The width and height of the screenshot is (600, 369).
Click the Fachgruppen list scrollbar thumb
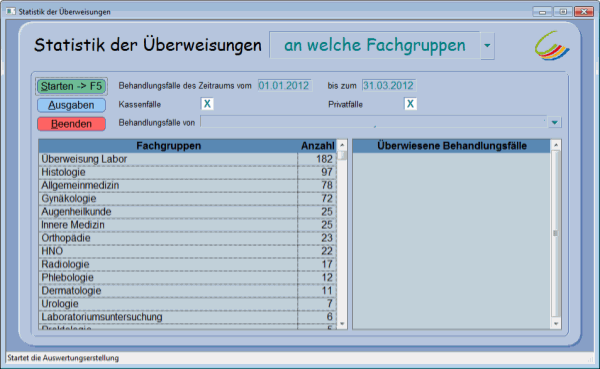tap(342, 155)
